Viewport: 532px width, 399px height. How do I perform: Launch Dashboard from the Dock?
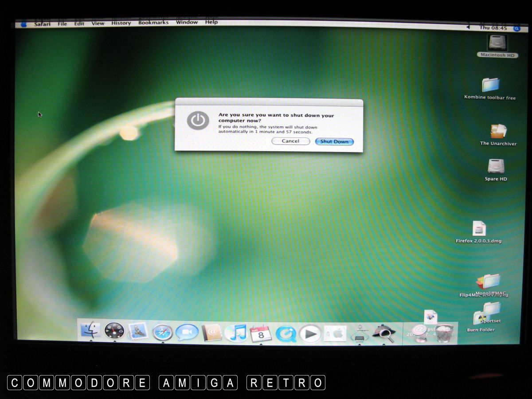[114, 331]
